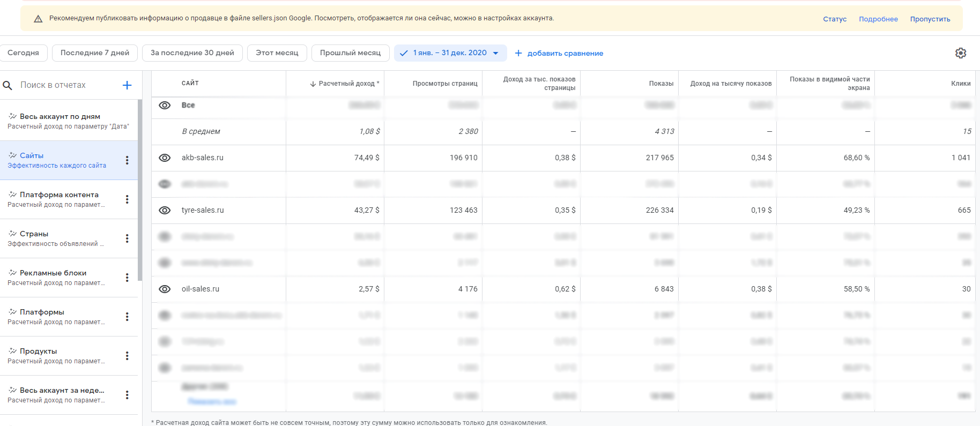
Task: Click the Поиск в отчетах search field
Action: pos(64,85)
